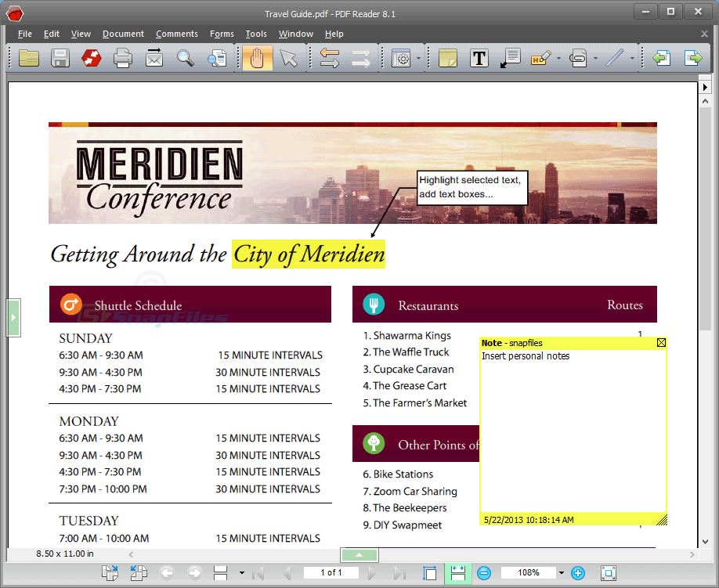Toggle the Hand tool
The image size is (719, 588).
coord(257,58)
